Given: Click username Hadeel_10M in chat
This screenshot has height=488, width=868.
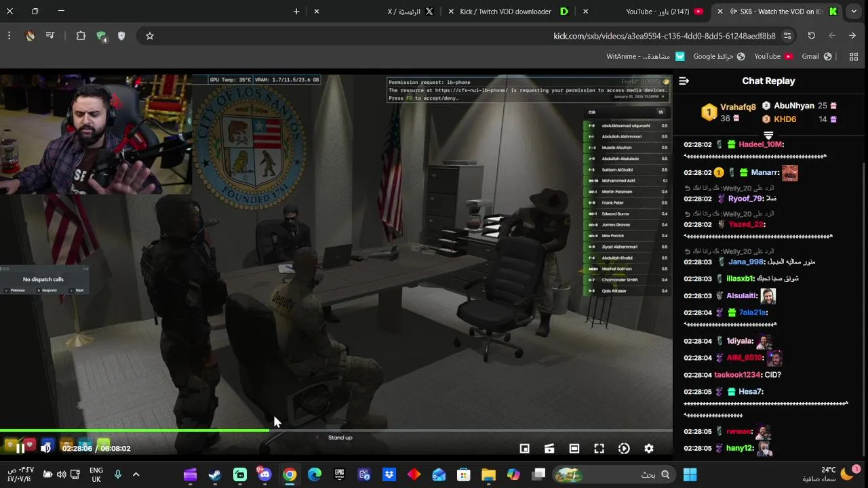Looking at the screenshot, I should coord(761,144).
